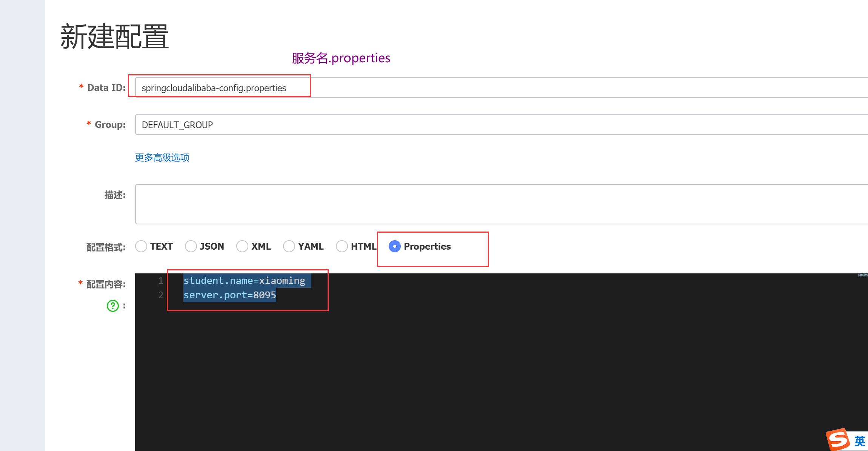Click line 2 server.port=8095 in editor
868x451 pixels.
click(x=230, y=295)
